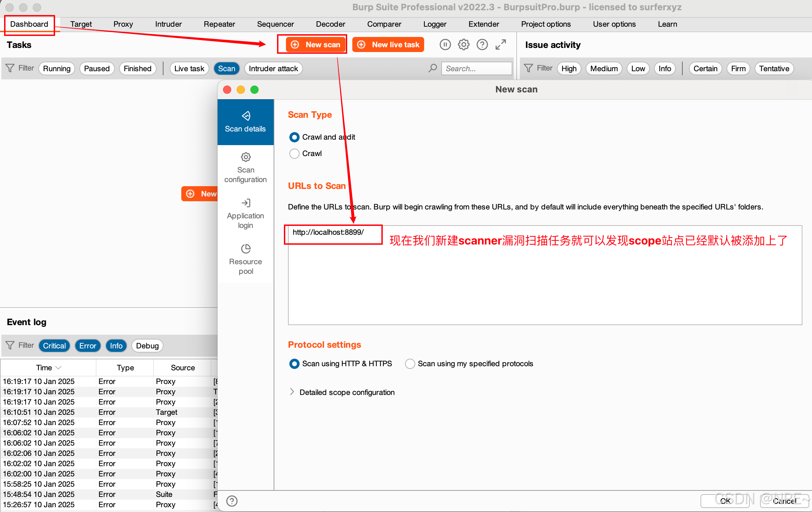The width and height of the screenshot is (812, 512).
Task: Open task settings gear icon
Action: [463, 44]
